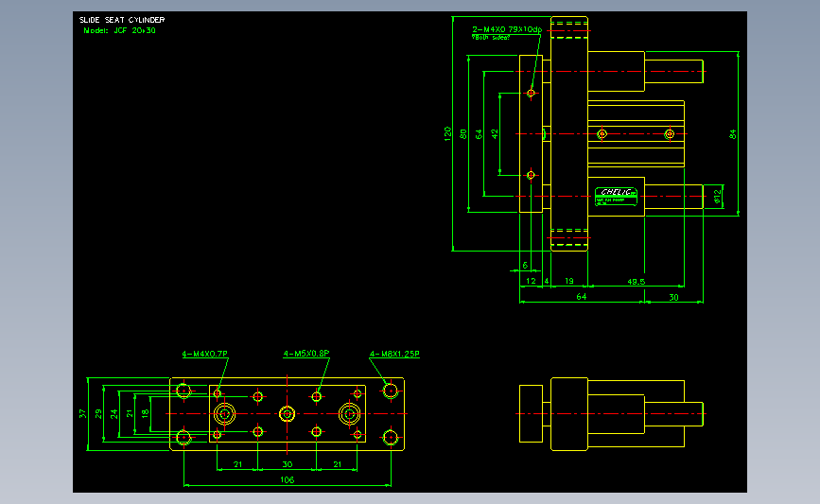
Task: Click the vertical 21 dimension beside 24
Action: click(130, 413)
